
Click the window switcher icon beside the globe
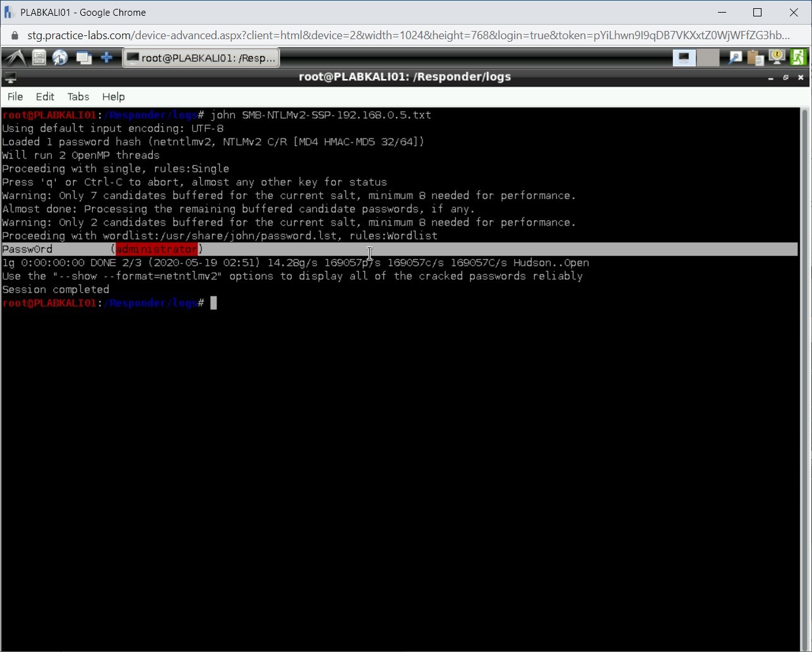[x=83, y=57]
